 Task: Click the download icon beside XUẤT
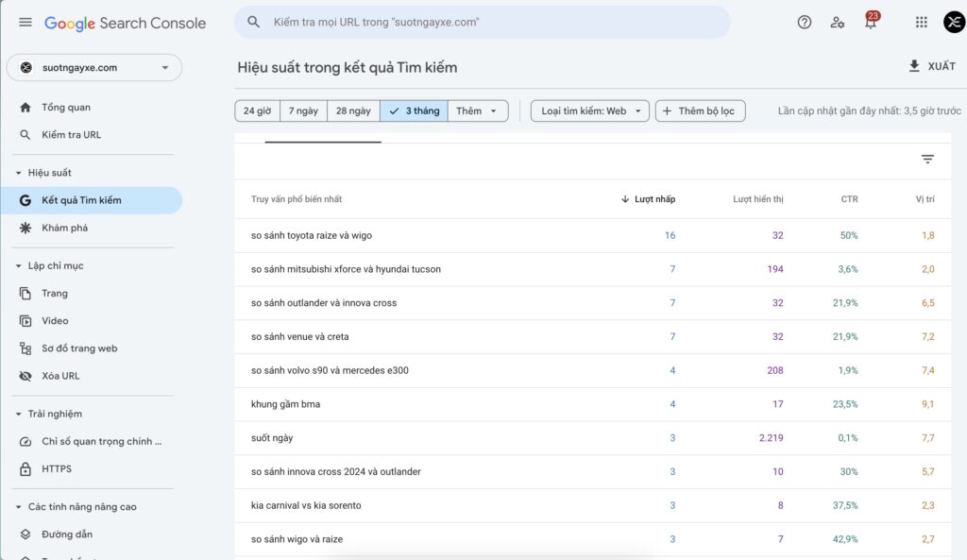point(914,66)
